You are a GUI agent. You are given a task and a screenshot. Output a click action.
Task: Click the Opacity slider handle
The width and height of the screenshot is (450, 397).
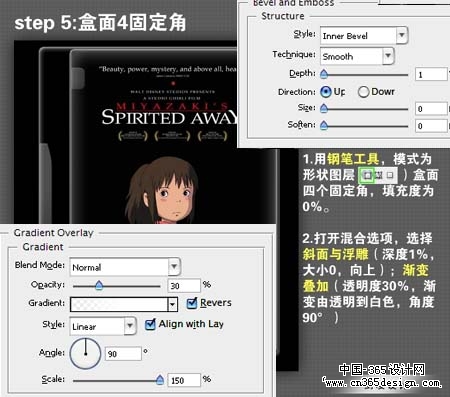click(x=99, y=285)
